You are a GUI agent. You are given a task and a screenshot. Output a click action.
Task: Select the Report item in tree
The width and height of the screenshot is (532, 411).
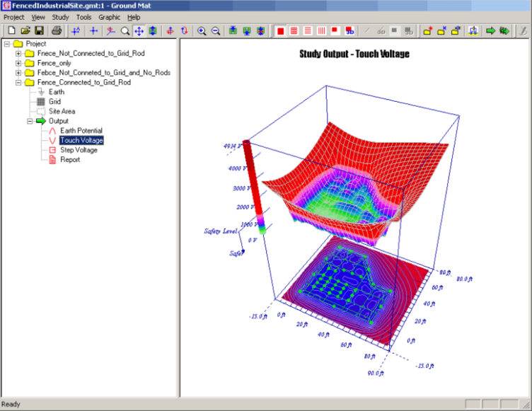tap(69, 159)
